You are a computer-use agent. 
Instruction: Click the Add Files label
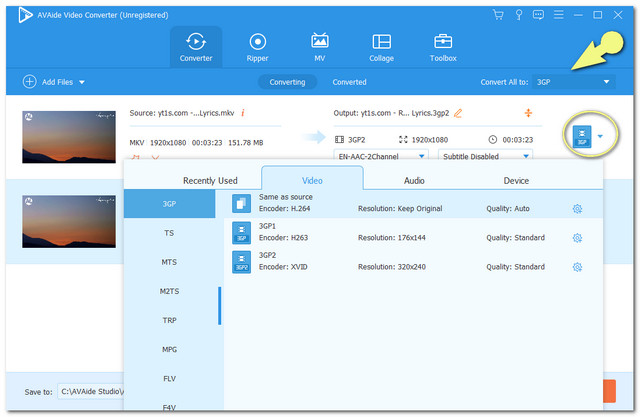(57, 82)
